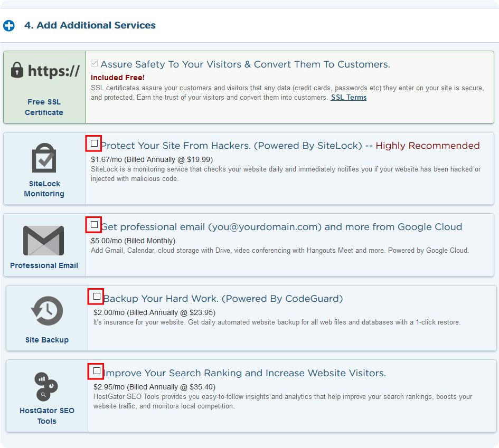499x448 pixels.
Task: Click '$1.67/mo (Billed Annually @ $19.99)' price
Action: pyautogui.click(x=152, y=159)
